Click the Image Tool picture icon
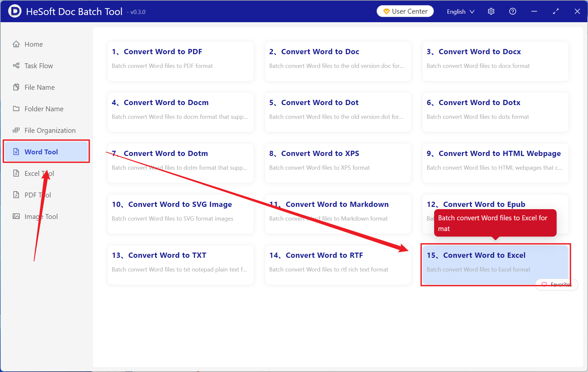 tap(16, 216)
